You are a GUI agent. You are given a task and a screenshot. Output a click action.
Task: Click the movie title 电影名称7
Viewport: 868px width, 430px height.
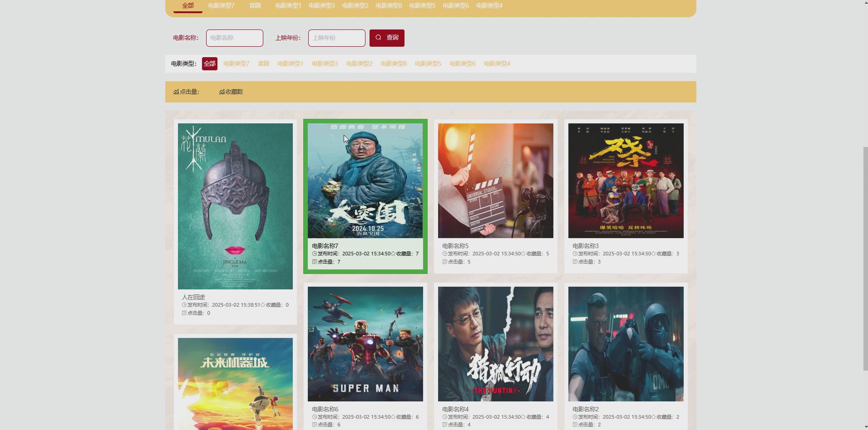tap(325, 246)
